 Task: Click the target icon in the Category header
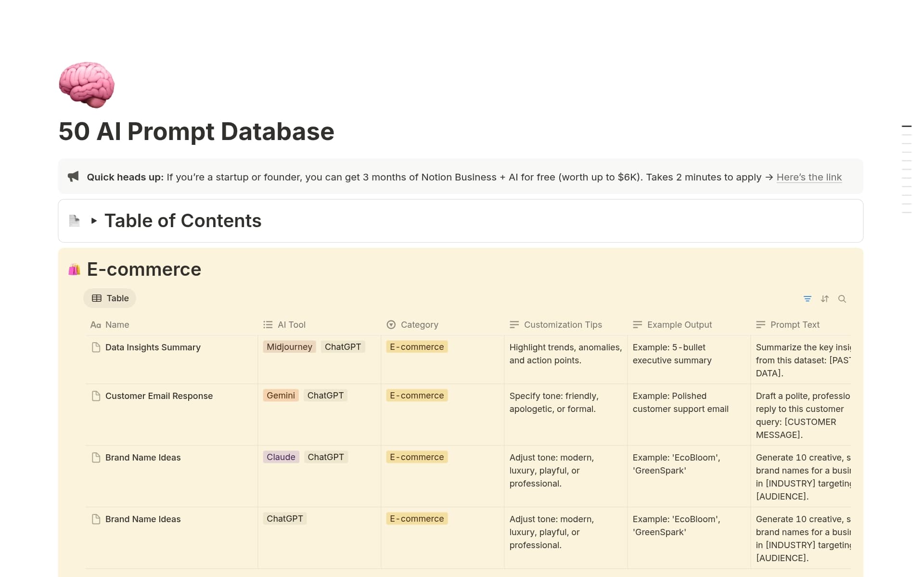(x=391, y=324)
